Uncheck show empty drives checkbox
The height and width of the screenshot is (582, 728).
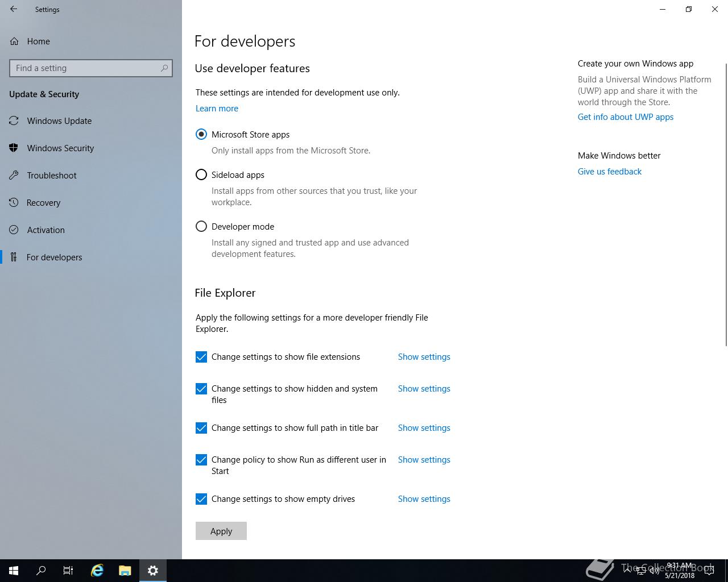201,499
